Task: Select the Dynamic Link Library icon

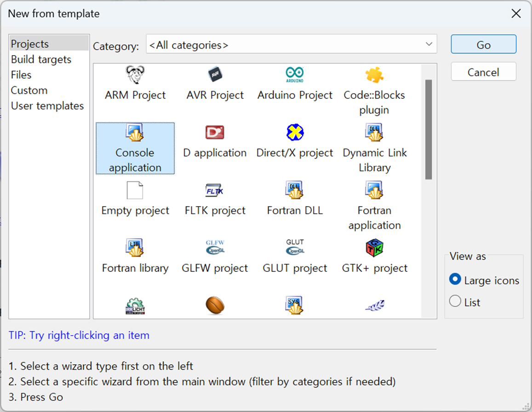Action: tap(374, 132)
